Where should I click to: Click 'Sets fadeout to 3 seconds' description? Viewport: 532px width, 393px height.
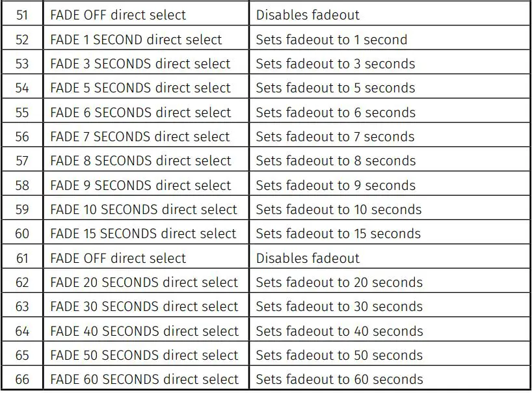click(x=335, y=64)
